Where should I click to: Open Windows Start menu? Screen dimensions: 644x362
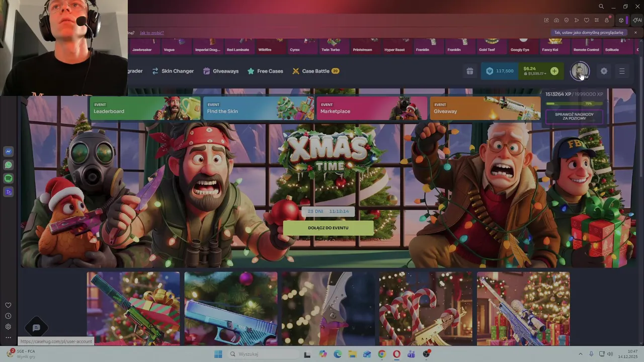click(218, 354)
